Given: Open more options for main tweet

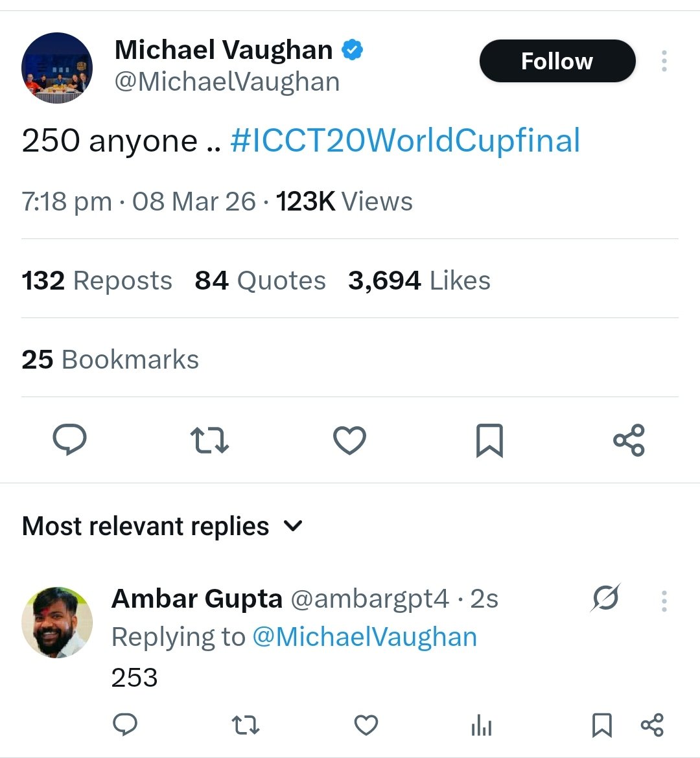Looking at the screenshot, I should coord(664,61).
